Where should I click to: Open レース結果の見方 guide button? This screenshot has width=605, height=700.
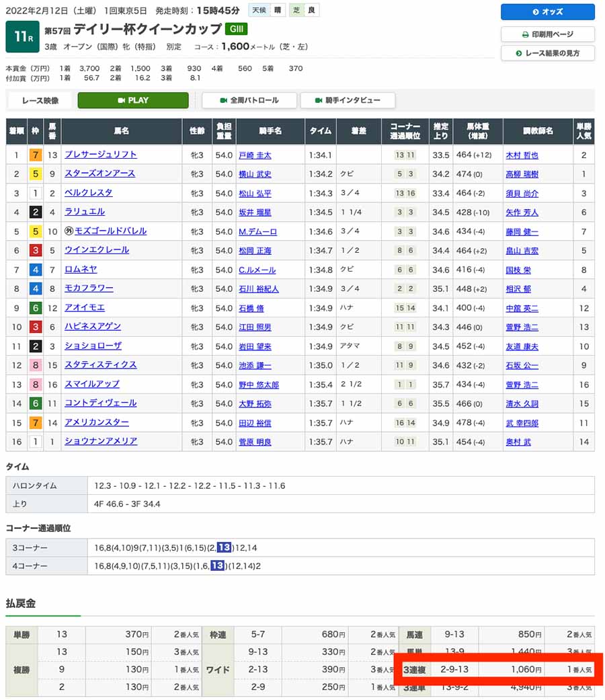click(x=547, y=53)
